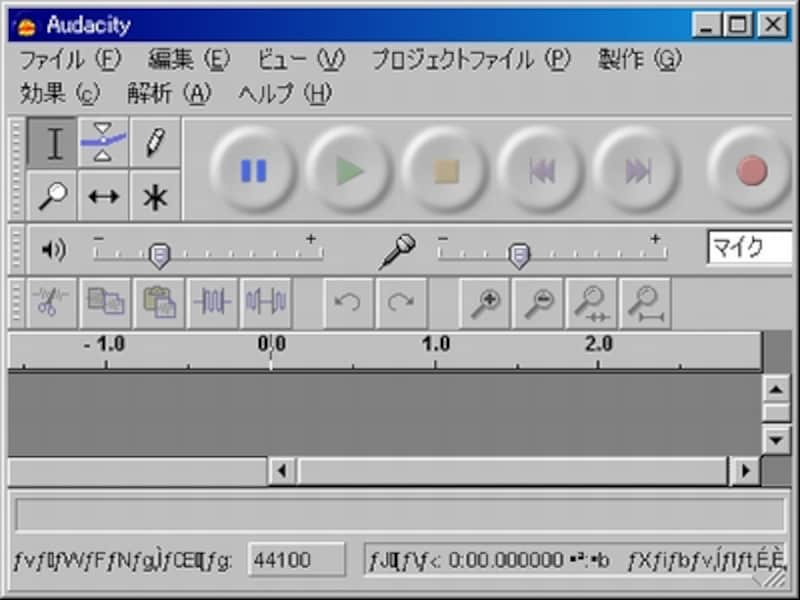Adjust the output volume slider

point(160,255)
